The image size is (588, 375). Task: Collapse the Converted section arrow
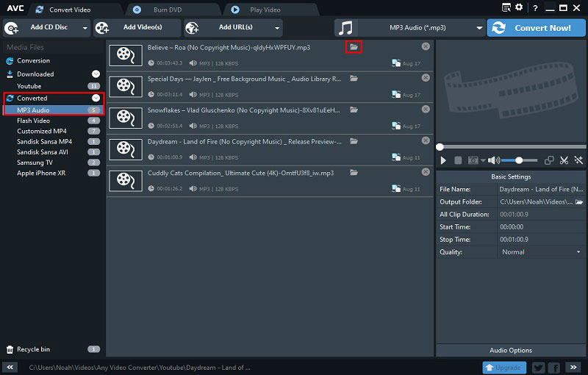[x=96, y=98]
